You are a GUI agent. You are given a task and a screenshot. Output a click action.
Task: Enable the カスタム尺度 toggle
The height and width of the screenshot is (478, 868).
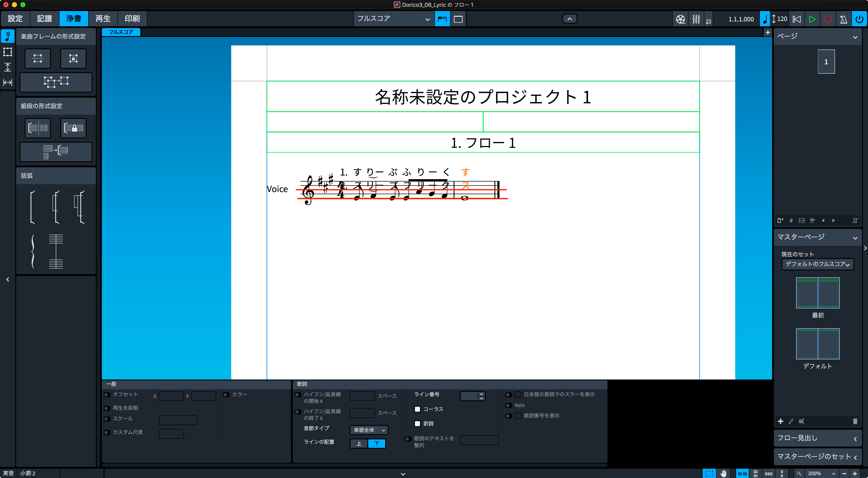(107, 432)
